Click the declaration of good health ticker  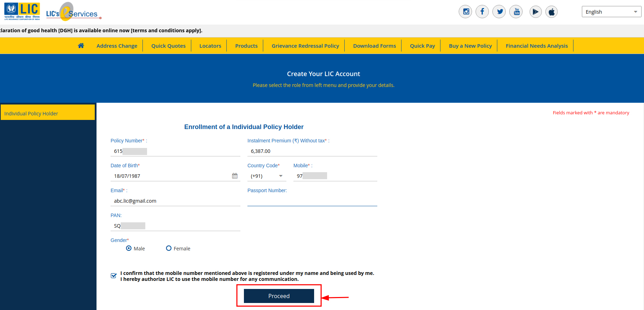pyautogui.click(x=101, y=31)
